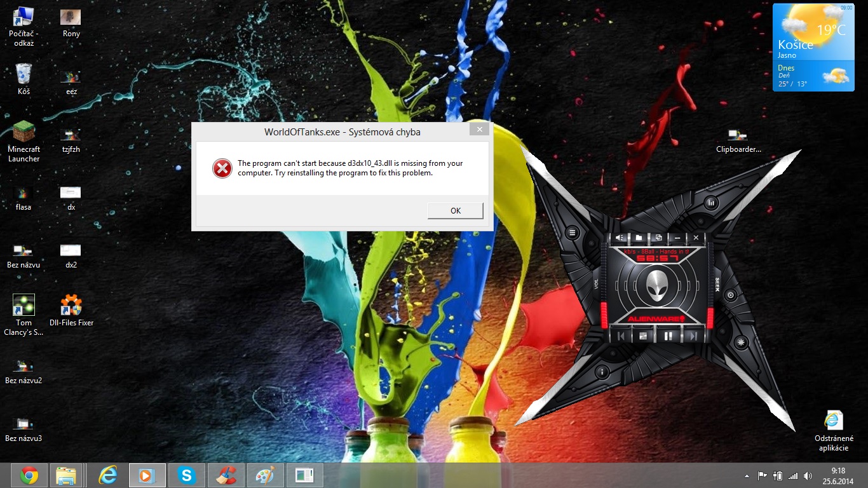This screenshot has height=488, width=868.
Task: Open Google Chrome from the taskbar
Action: (29, 475)
